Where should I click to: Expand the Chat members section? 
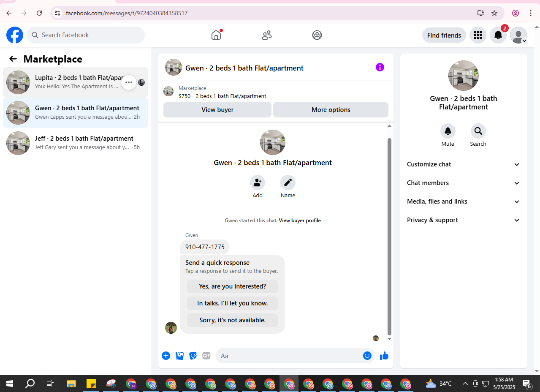(464, 183)
